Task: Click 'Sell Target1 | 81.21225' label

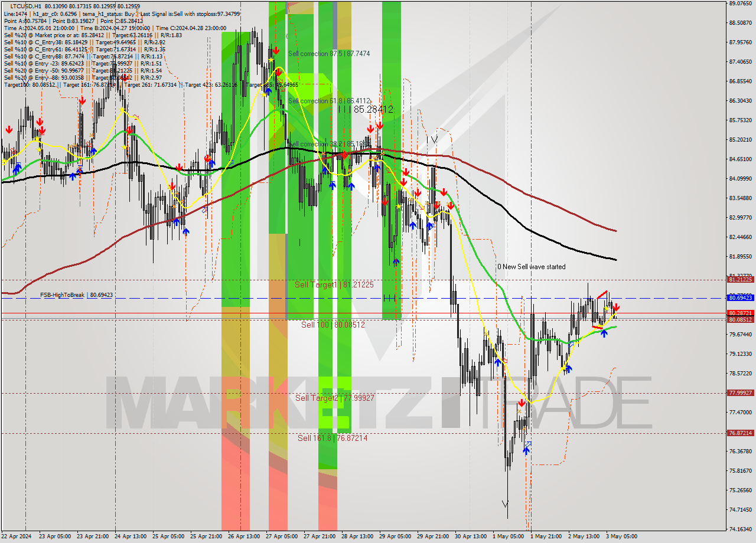Action: pyautogui.click(x=334, y=284)
